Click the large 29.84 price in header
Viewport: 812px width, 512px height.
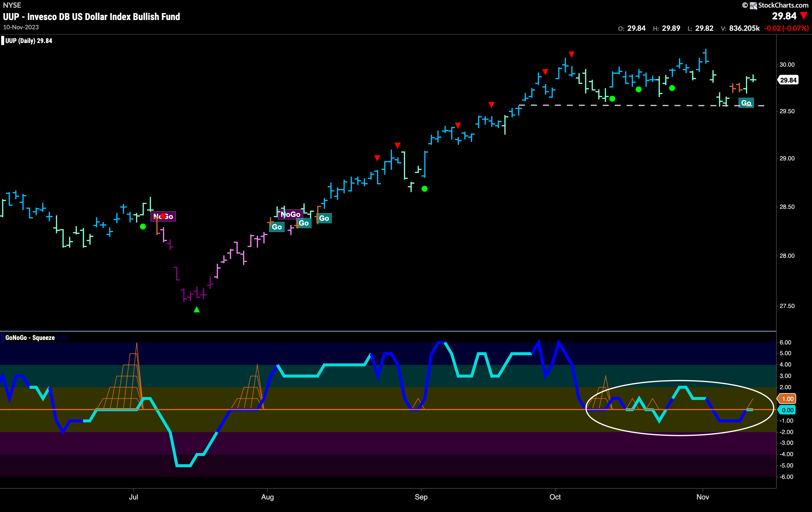[x=784, y=16]
